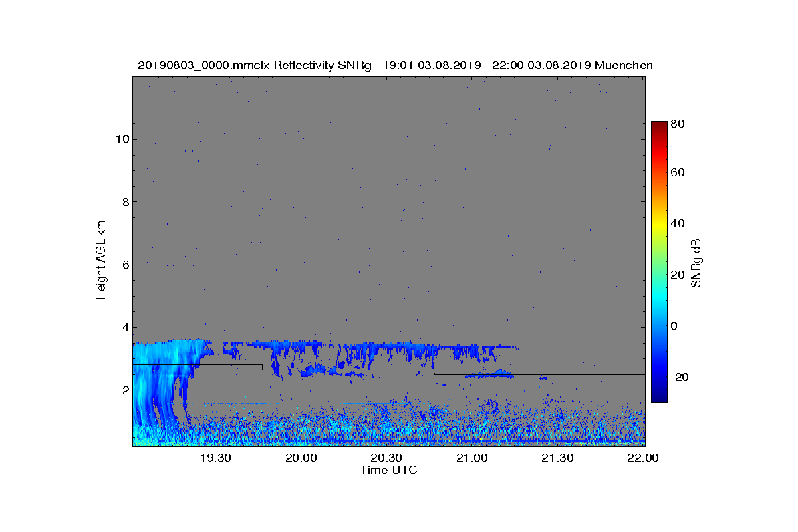Click the dark red top of colorbar
Viewport: 798px width, 532px height.
(x=659, y=125)
